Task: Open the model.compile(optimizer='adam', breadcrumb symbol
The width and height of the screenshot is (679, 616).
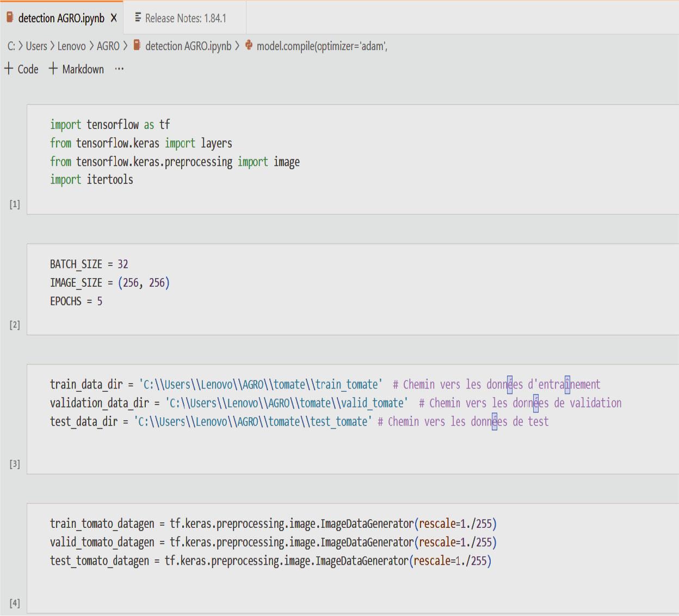Action: [x=322, y=46]
